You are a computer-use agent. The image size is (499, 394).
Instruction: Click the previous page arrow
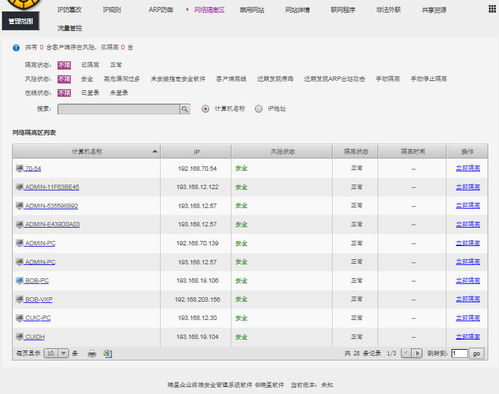[406, 353]
